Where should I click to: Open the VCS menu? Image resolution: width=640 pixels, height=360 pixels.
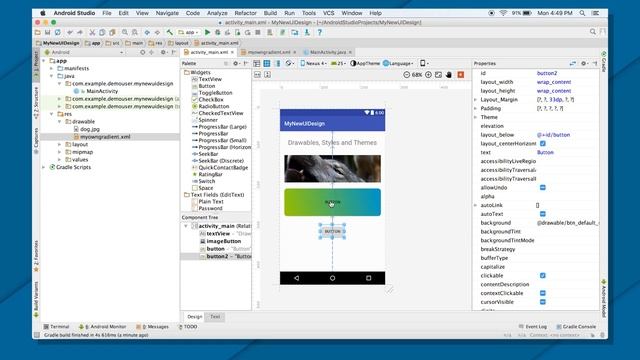pos(329,13)
